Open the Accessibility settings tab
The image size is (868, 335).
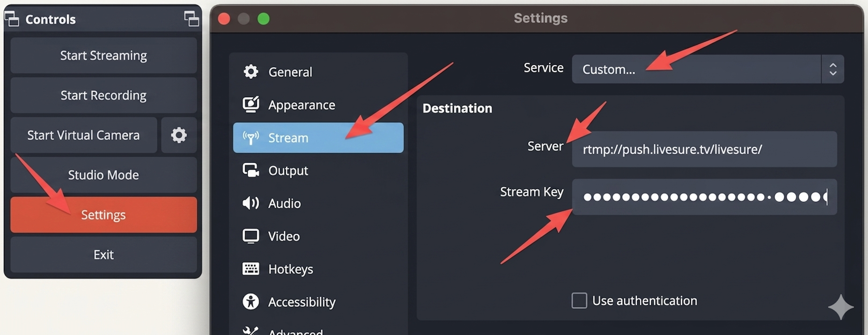(318, 302)
